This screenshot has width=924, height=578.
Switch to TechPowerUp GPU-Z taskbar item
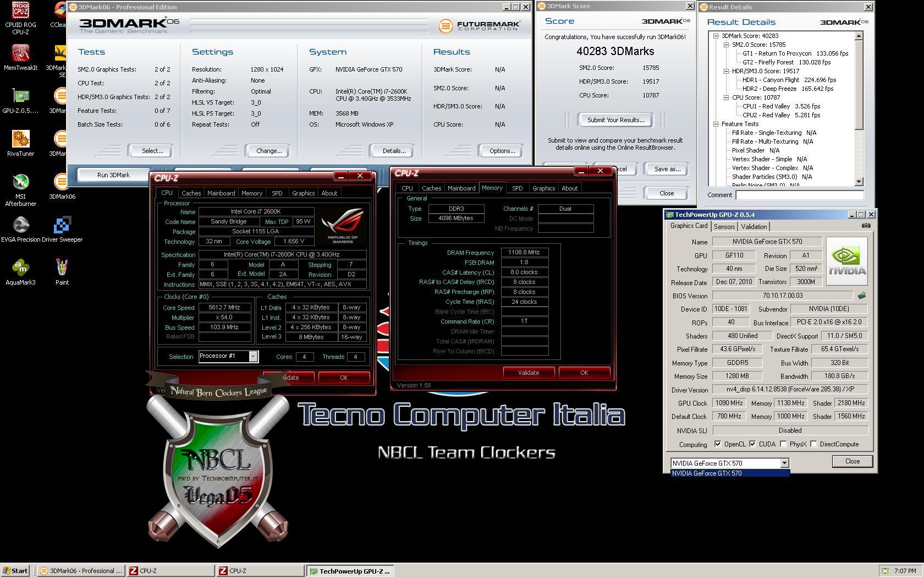pyautogui.click(x=350, y=571)
